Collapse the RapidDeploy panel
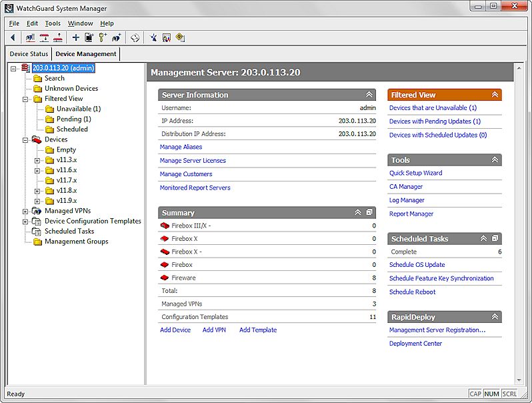Viewport: 532px width, 403px height. [x=495, y=317]
